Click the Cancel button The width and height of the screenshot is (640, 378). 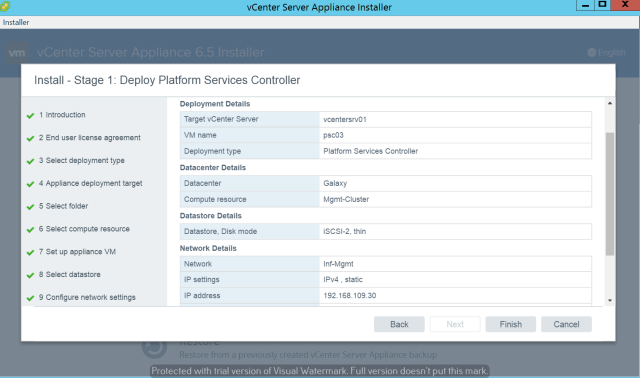566,324
